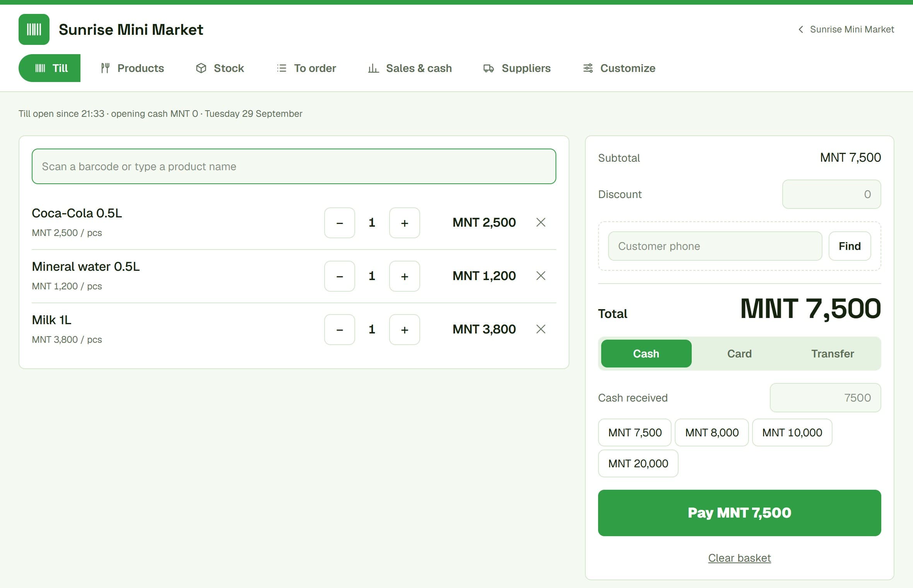Remove Milk 1L from the basket
Image resolution: width=913 pixels, height=588 pixels.
click(x=541, y=329)
